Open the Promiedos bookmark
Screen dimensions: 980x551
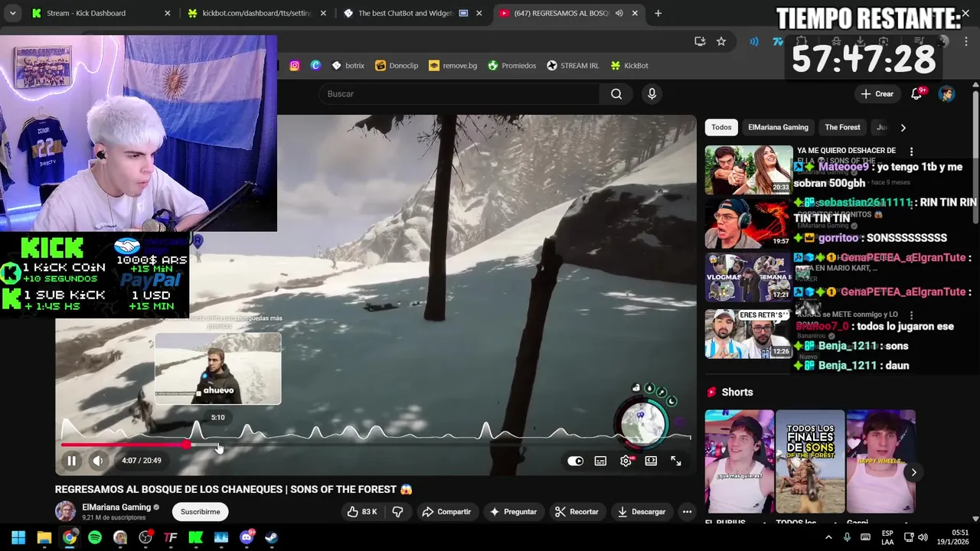point(511,66)
